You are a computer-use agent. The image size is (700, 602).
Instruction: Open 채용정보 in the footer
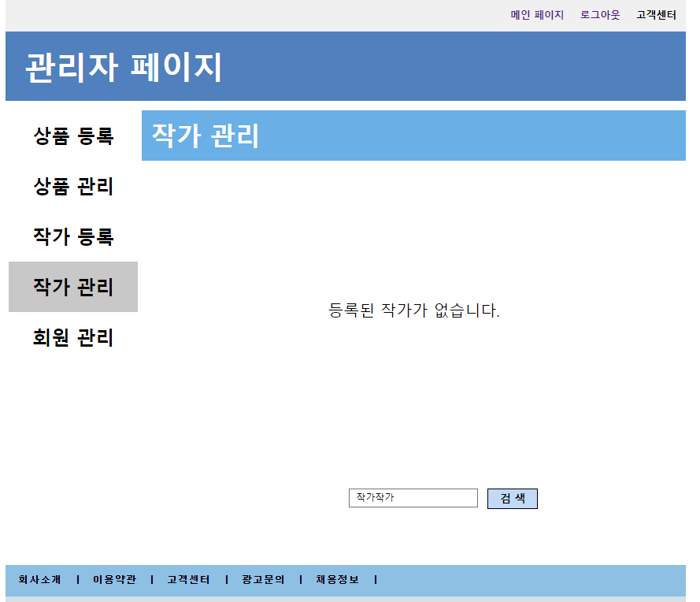pyautogui.click(x=338, y=580)
